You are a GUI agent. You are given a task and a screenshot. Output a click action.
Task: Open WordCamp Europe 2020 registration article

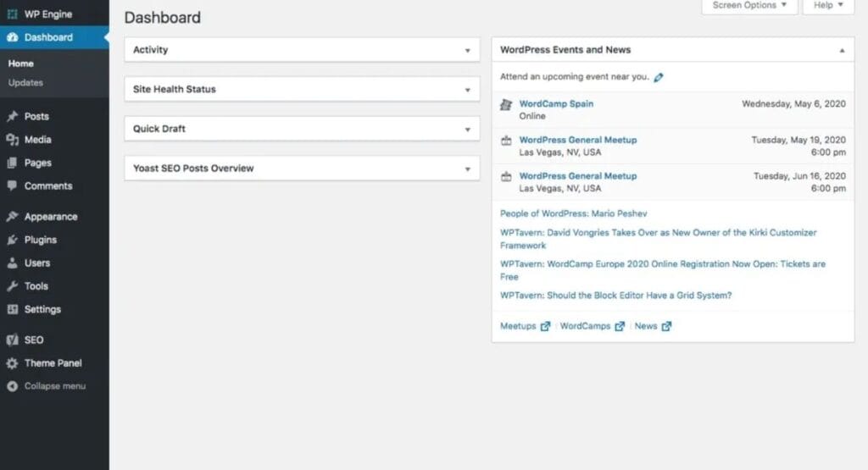click(x=663, y=270)
